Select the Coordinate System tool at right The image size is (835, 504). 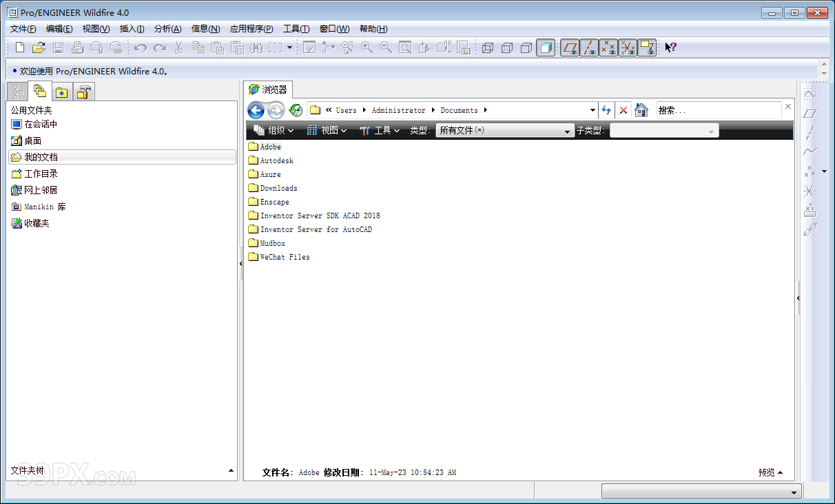point(810,191)
